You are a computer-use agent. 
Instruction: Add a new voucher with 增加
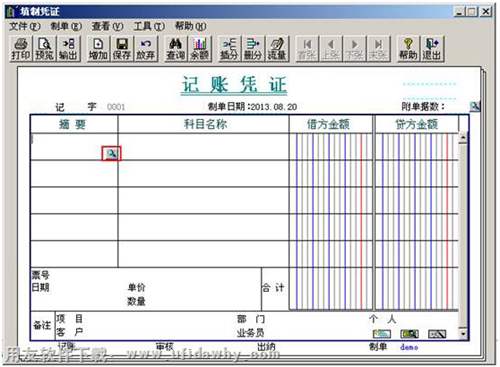98,49
